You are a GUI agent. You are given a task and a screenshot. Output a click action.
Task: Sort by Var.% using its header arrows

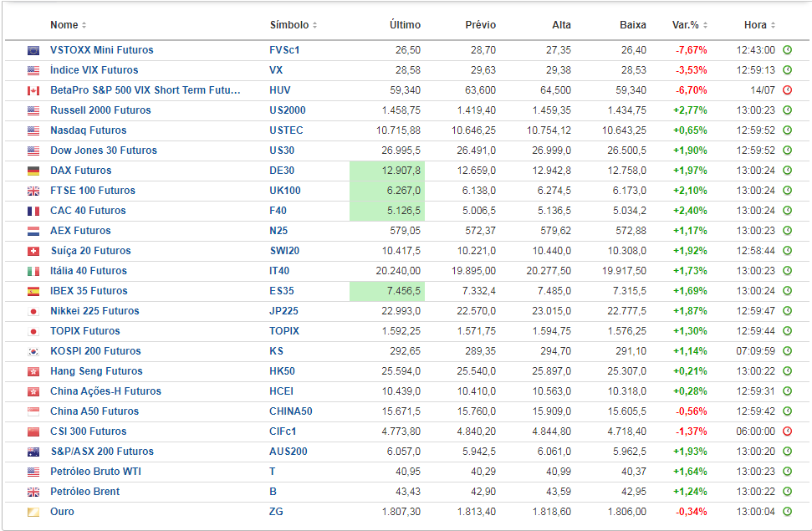point(706,25)
